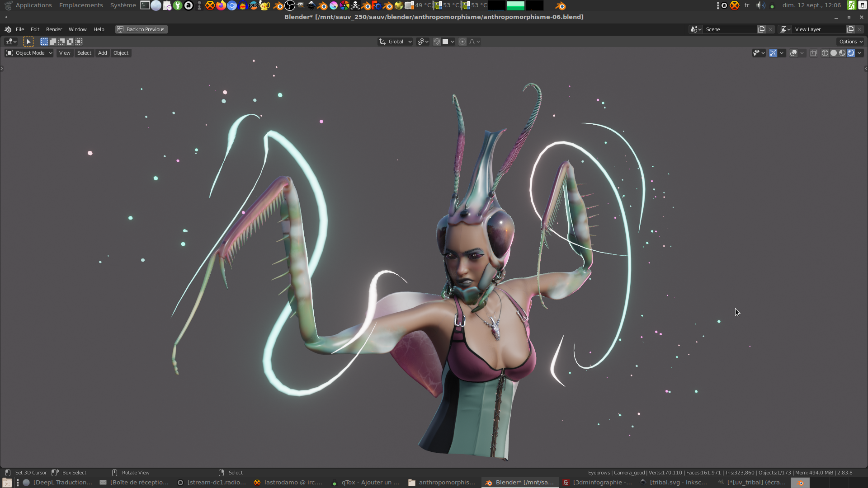Screen dimensions: 868x488
Task: Click the Scene name field
Action: tap(730, 29)
